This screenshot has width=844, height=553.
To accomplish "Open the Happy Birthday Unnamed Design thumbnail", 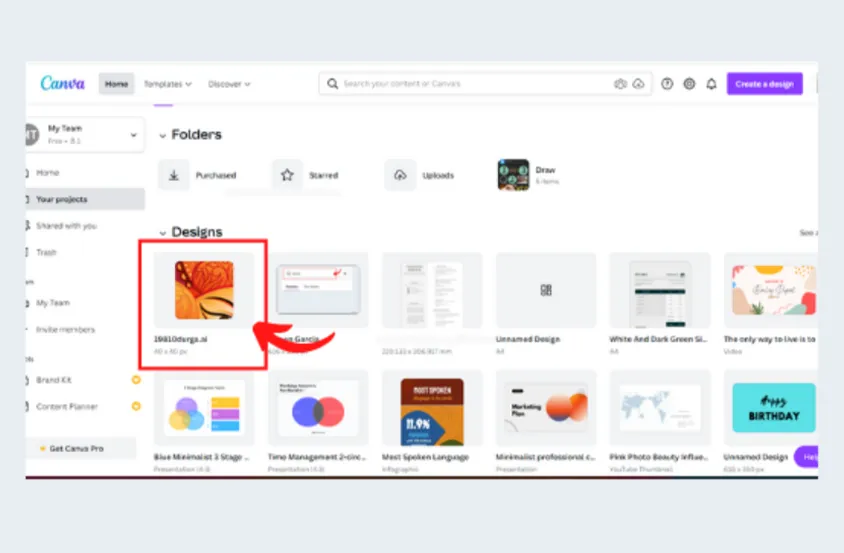I will pos(771,408).
